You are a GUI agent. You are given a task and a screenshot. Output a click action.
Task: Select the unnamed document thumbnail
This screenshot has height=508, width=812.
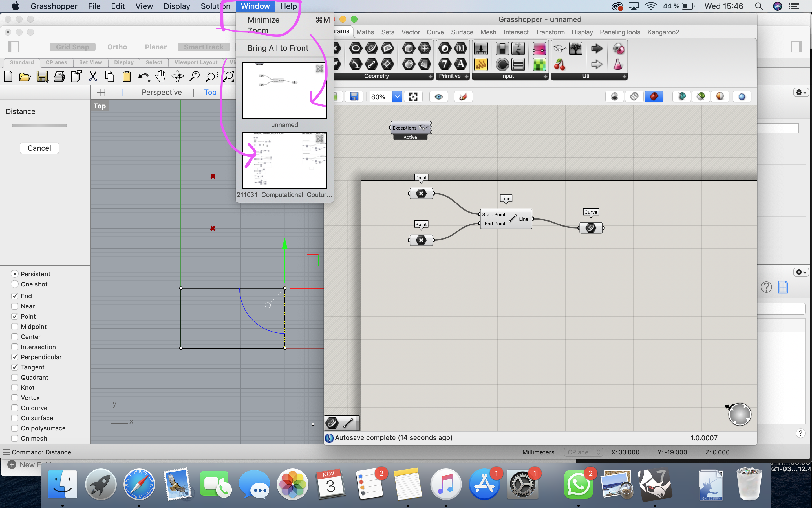point(284,90)
